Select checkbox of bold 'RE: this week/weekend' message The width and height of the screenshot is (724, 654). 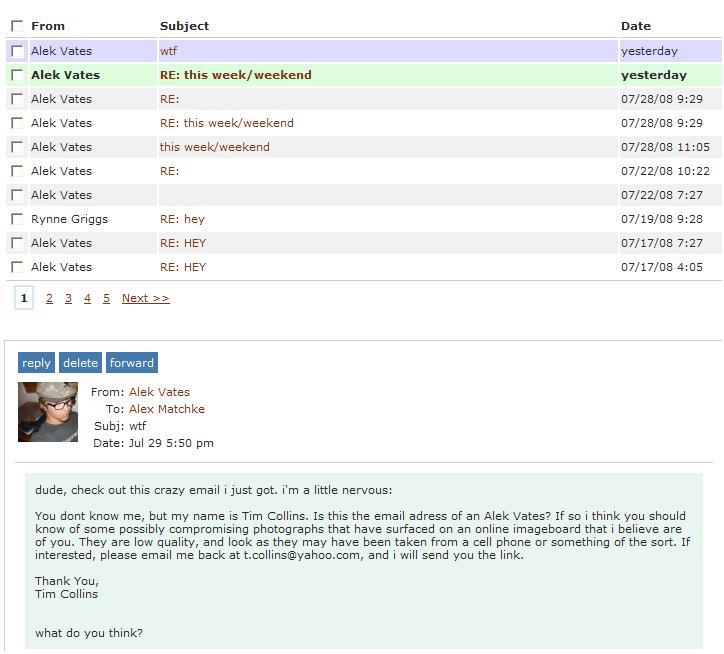coord(17,75)
